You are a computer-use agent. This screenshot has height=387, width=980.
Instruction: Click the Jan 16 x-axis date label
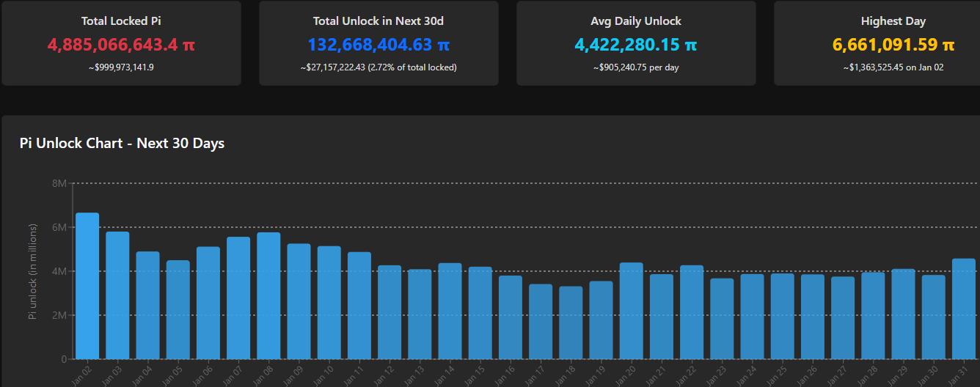point(505,374)
